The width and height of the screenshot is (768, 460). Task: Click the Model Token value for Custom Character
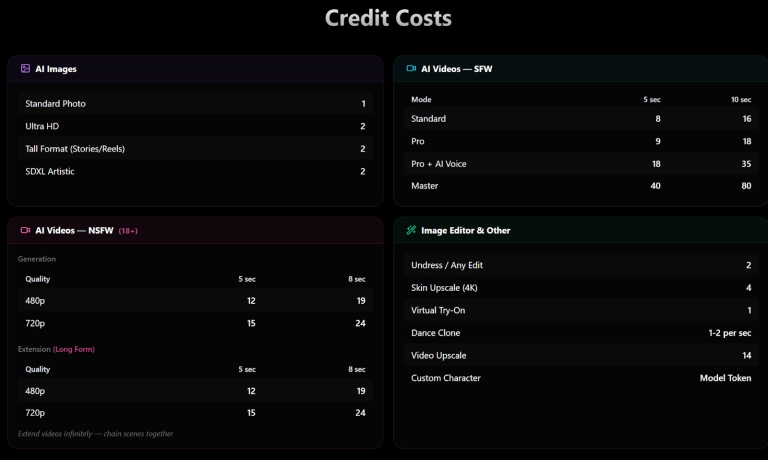pyautogui.click(x=725, y=378)
